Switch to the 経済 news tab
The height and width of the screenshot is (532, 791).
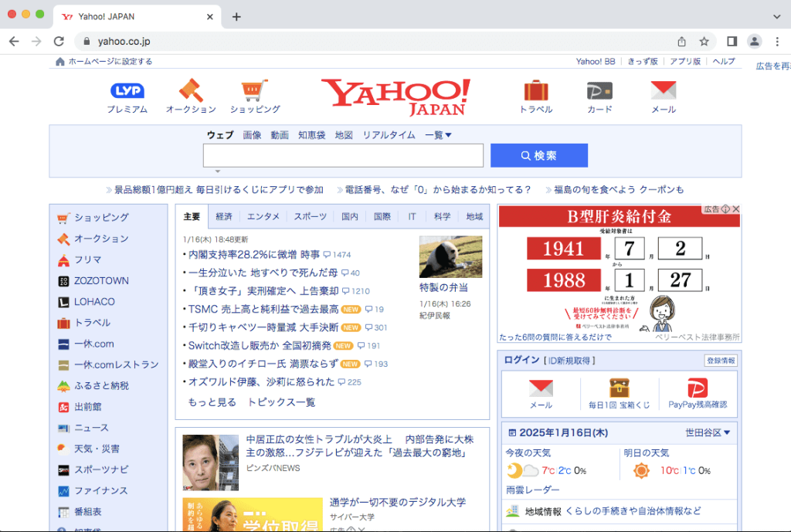tap(224, 216)
